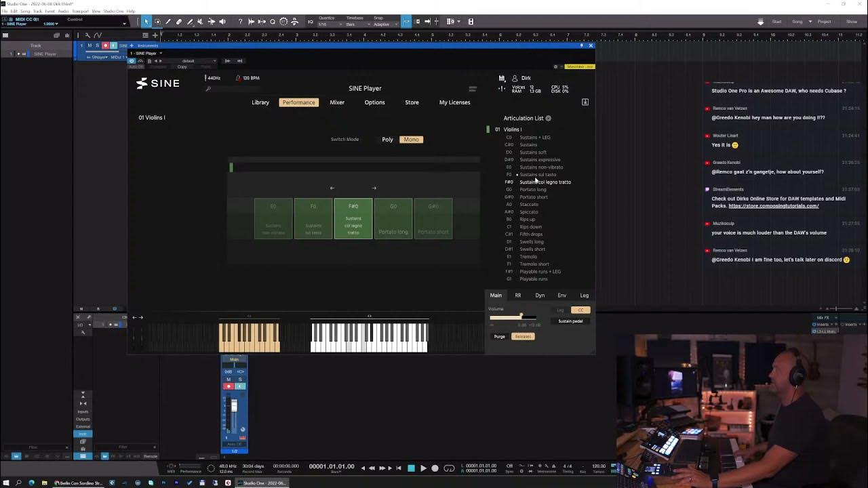Click the search magnifier in SINE
The width and height of the screenshot is (868, 488).
(x=208, y=89)
